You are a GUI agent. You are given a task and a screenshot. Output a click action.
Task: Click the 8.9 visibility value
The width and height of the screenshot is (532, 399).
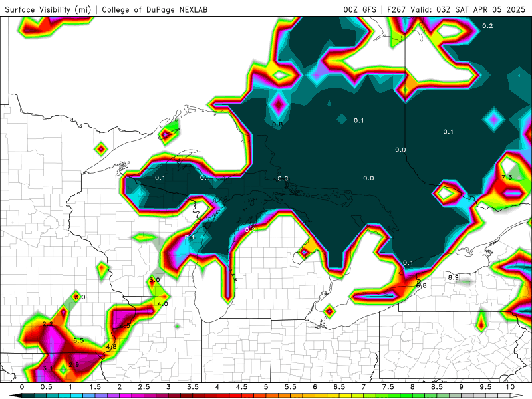pos(454,277)
